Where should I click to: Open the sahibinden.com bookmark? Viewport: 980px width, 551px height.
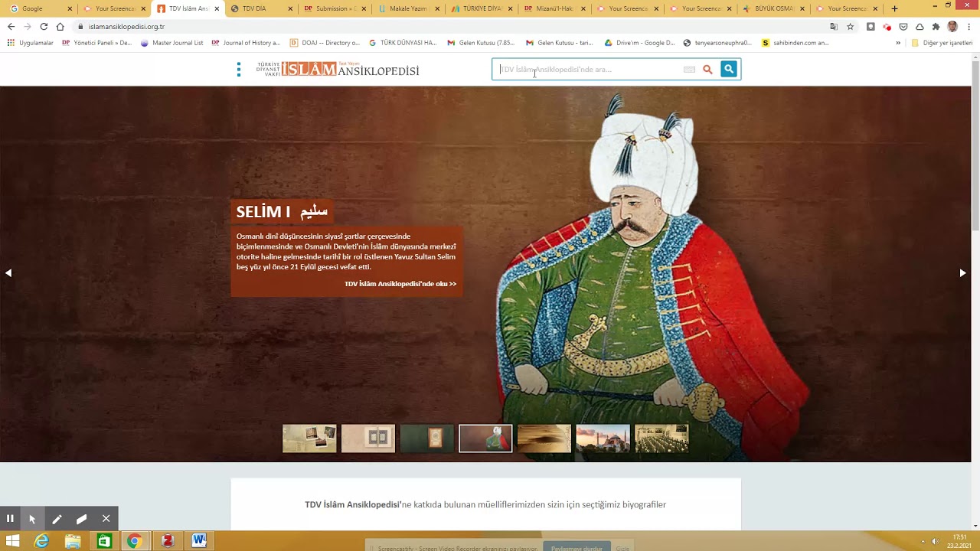pyautogui.click(x=795, y=43)
